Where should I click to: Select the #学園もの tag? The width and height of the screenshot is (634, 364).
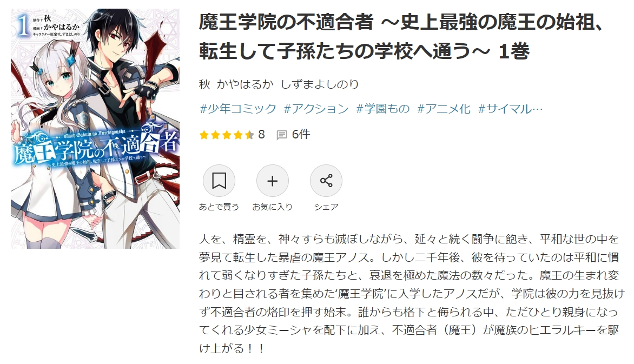[382, 109]
